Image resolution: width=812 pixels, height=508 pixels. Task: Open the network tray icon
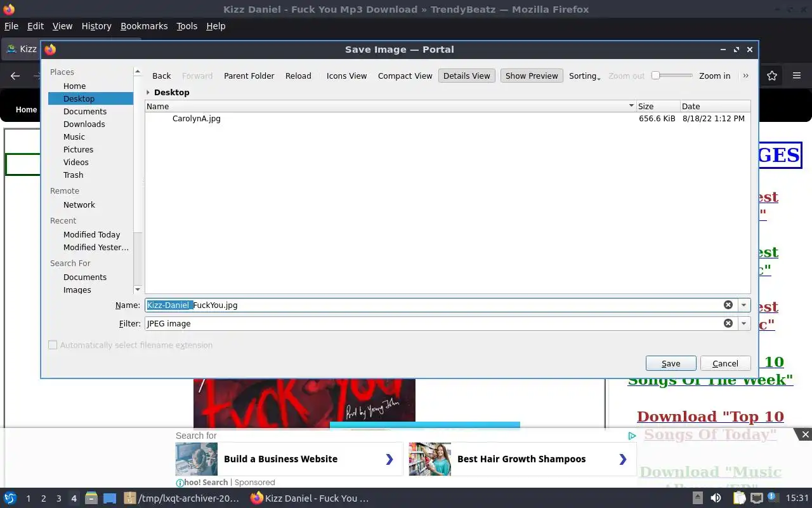point(756,498)
